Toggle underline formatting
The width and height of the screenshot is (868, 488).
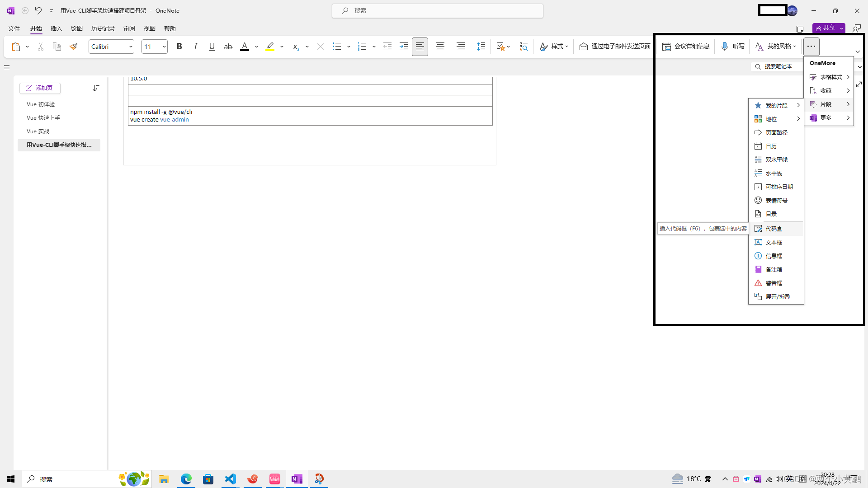coord(212,47)
